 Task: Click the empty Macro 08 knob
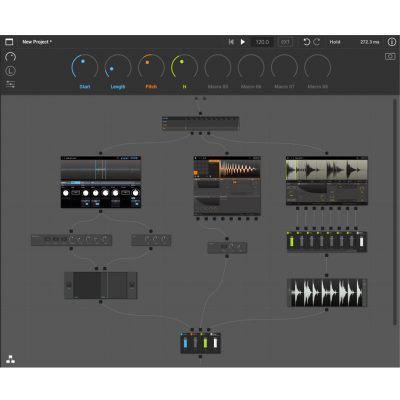coord(318,67)
